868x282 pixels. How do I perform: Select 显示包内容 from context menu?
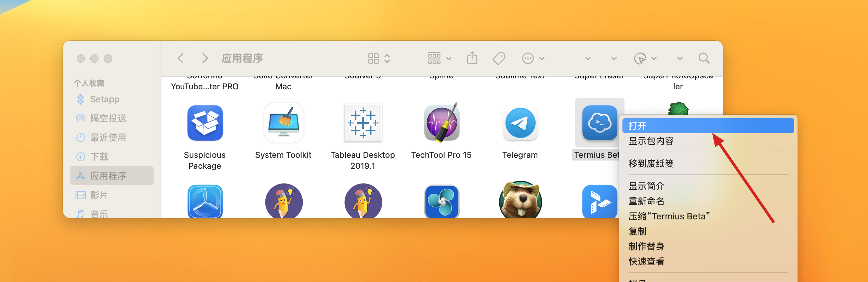point(651,141)
